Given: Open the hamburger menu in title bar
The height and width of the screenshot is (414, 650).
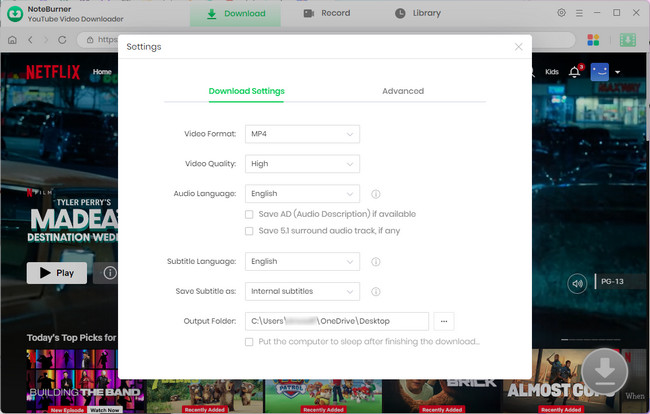Looking at the screenshot, I should (x=579, y=13).
